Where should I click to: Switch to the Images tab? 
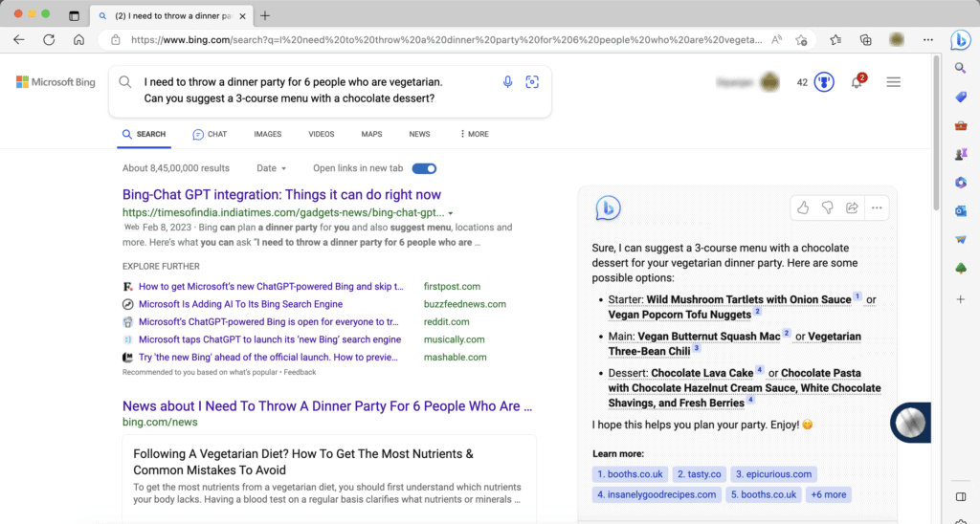(x=267, y=135)
